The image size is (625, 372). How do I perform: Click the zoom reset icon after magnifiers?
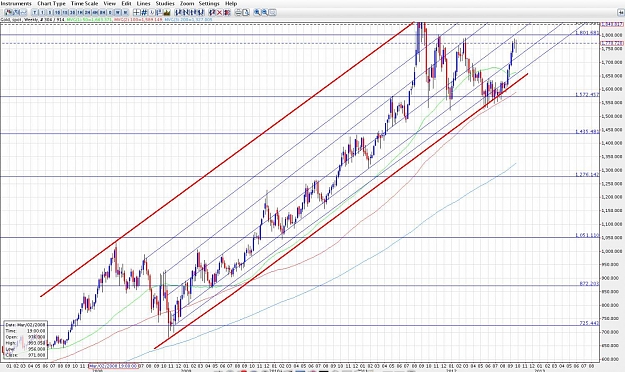272,13
